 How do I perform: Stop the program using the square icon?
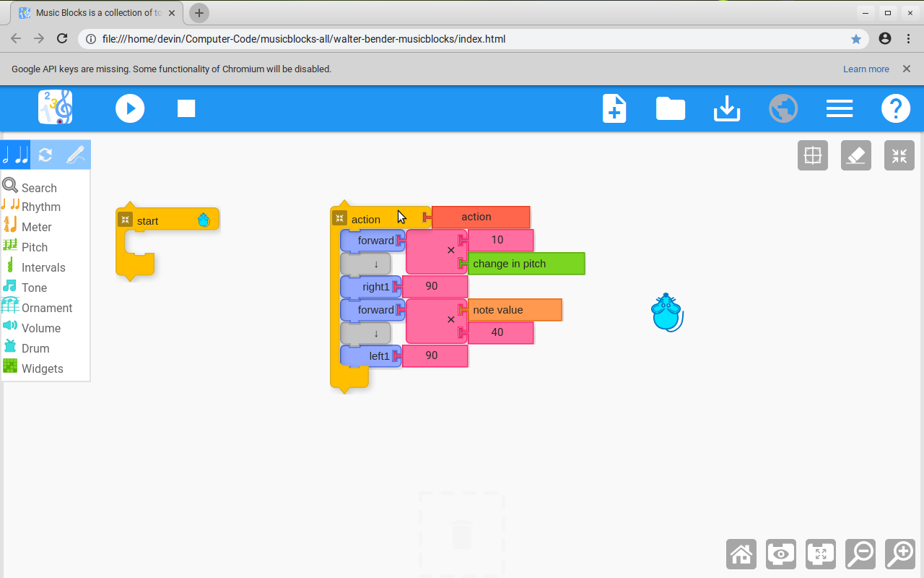point(186,108)
